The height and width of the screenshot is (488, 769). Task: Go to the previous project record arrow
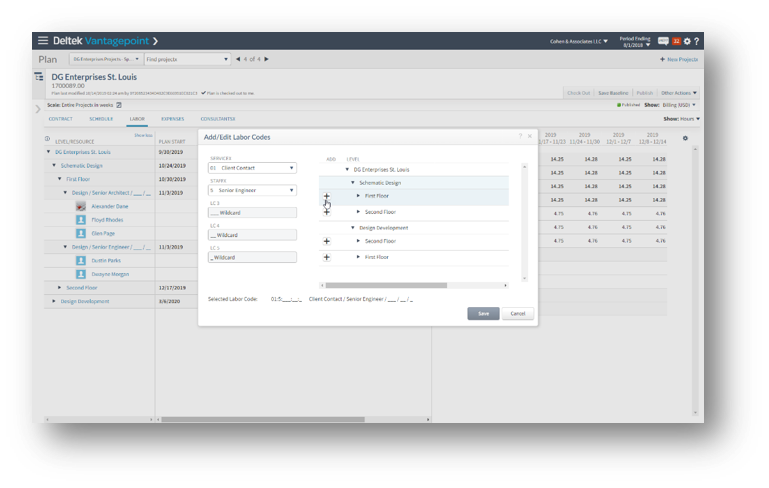pyautogui.click(x=238, y=59)
